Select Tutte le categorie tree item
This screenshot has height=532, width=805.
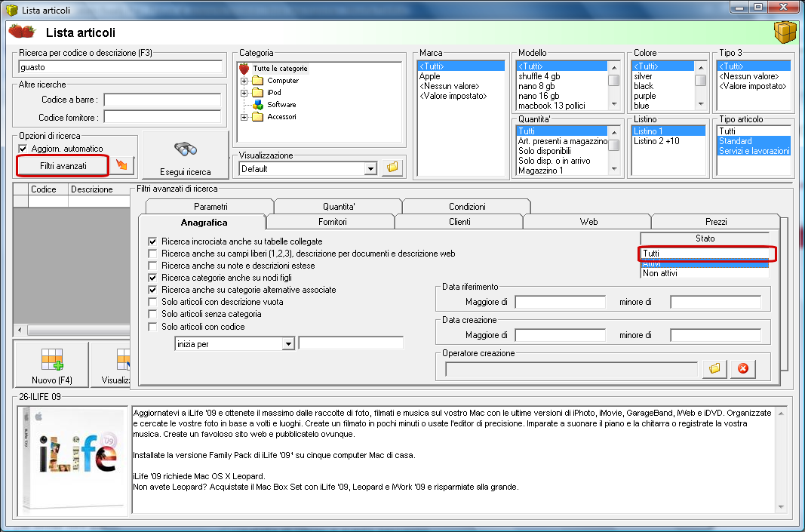click(x=280, y=69)
